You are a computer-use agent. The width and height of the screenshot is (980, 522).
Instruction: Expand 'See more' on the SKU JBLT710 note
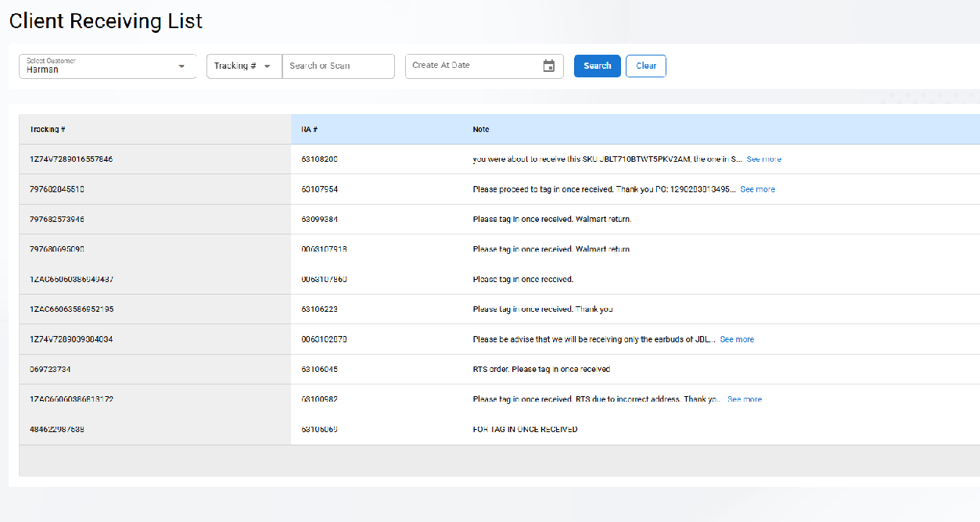click(x=763, y=159)
